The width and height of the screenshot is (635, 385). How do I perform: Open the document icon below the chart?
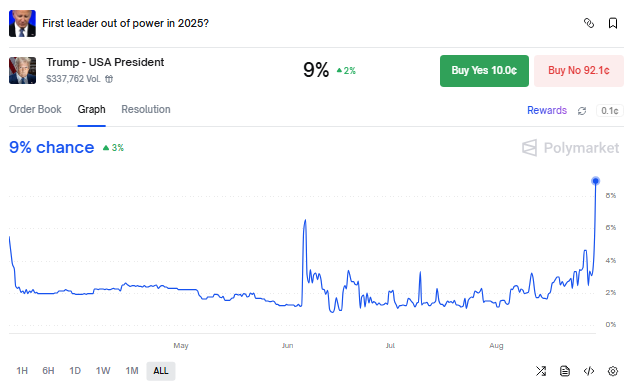click(x=565, y=371)
